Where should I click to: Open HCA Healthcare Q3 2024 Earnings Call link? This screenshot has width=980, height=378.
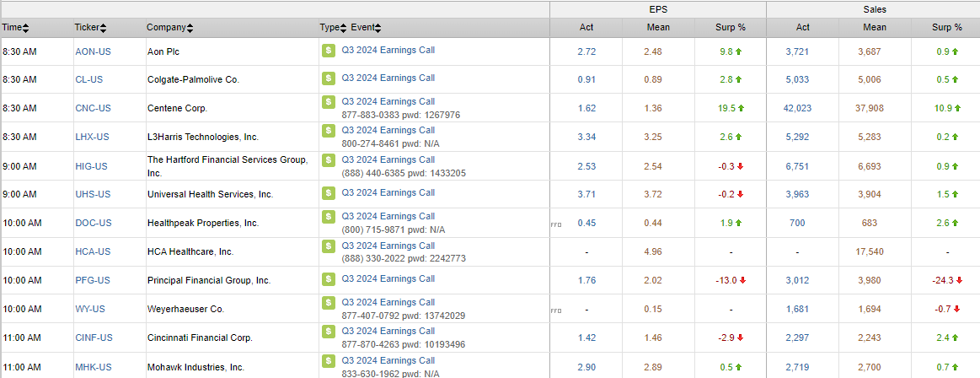(388, 246)
